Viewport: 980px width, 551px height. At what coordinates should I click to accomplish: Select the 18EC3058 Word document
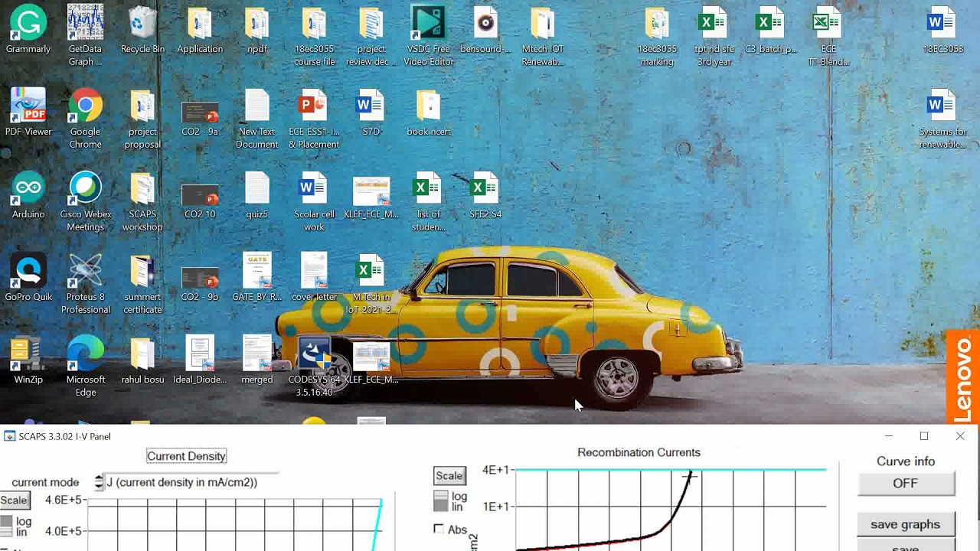(942, 31)
